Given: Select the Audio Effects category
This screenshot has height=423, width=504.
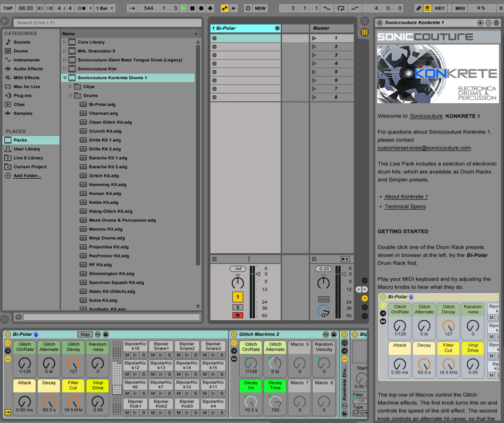Looking at the screenshot, I should click(28, 69).
